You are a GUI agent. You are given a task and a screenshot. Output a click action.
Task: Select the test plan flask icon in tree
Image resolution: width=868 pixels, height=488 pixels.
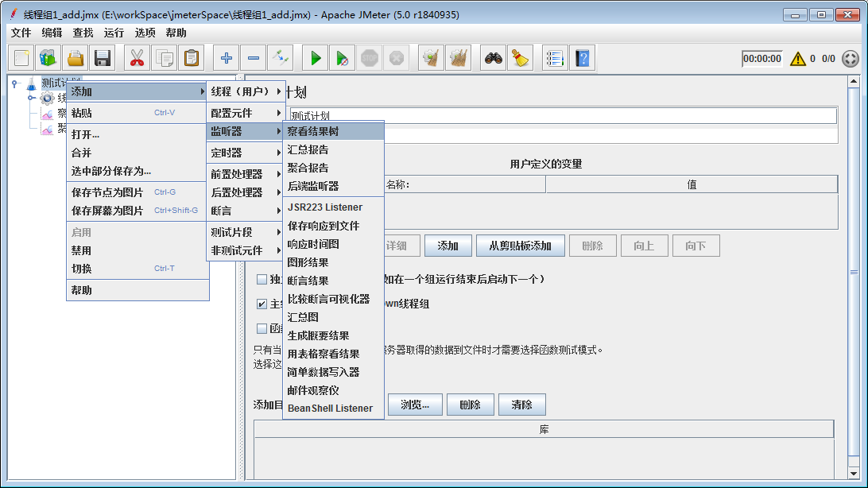coord(32,83)
